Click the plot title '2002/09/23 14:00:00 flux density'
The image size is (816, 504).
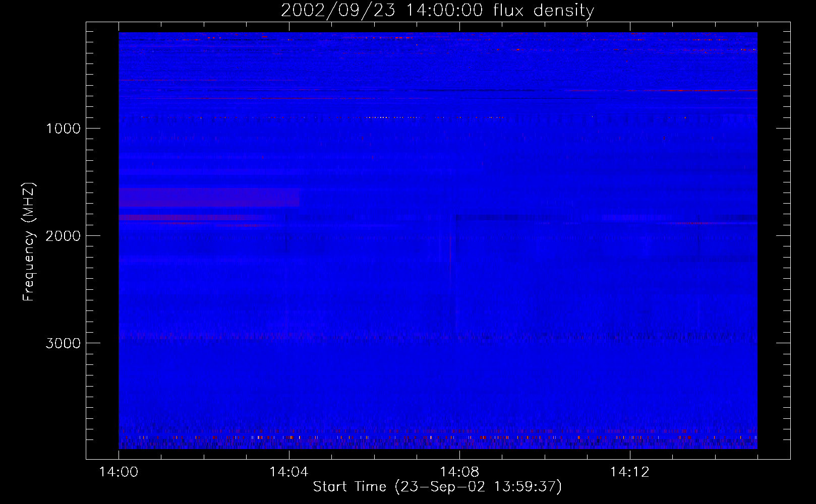tap(437, 10)
